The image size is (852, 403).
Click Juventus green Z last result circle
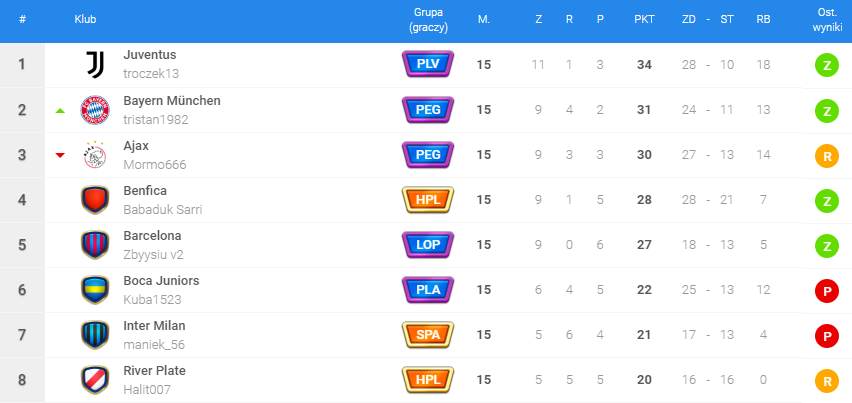pyautogui.click(x=827, y=65)
